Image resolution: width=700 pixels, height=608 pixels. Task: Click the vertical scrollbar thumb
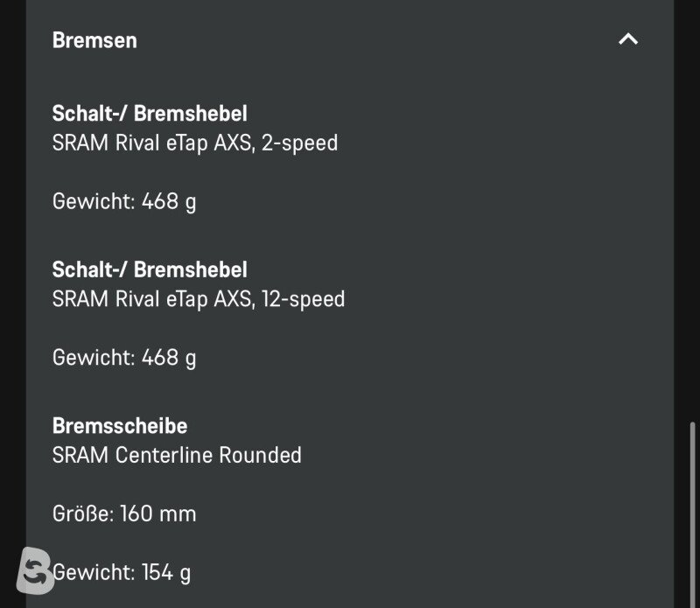click(x=692, y=514)
